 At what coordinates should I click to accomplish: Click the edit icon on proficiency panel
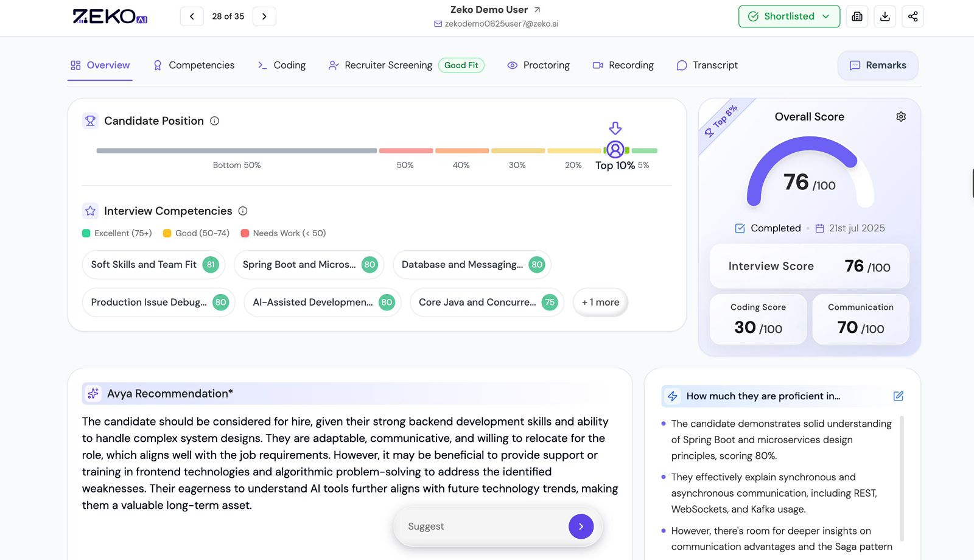coord(898,396)
